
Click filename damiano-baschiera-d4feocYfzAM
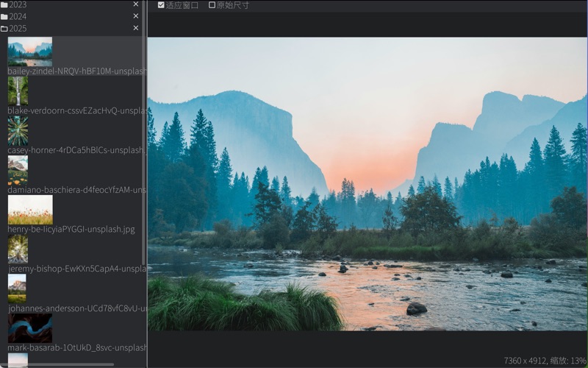coord(77,190)
